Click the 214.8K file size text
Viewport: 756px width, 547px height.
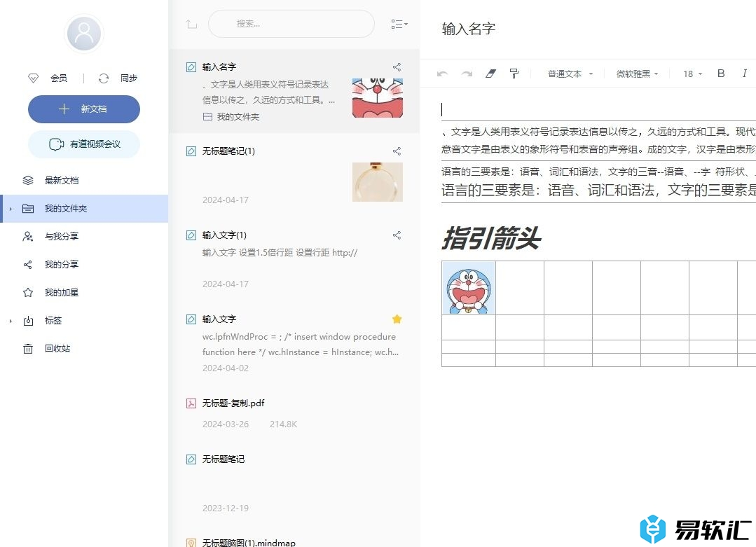click(284, 424)
